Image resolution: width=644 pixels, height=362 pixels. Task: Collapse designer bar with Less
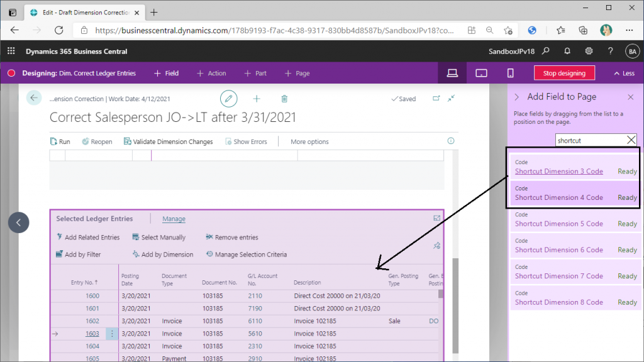pyautogui.click(x=625, y=73)
